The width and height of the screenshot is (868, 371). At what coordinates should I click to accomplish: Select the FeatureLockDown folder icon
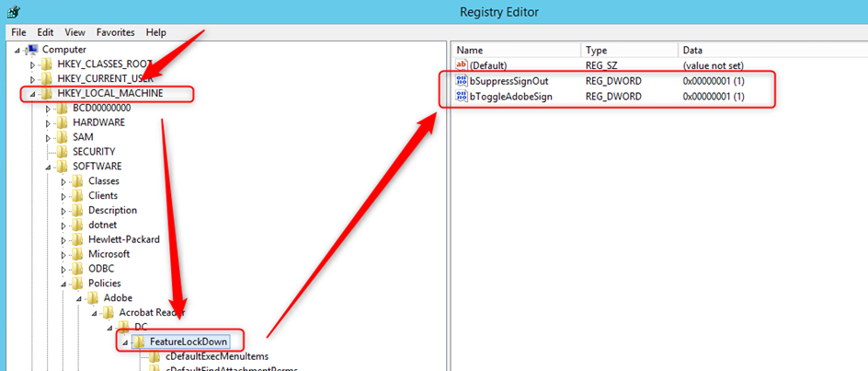coord(139,342)
